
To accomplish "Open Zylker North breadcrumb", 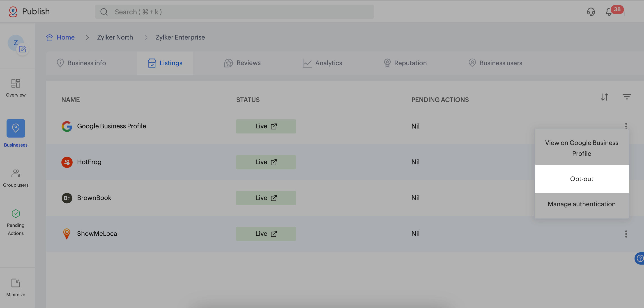I will [x=115, y=37].
